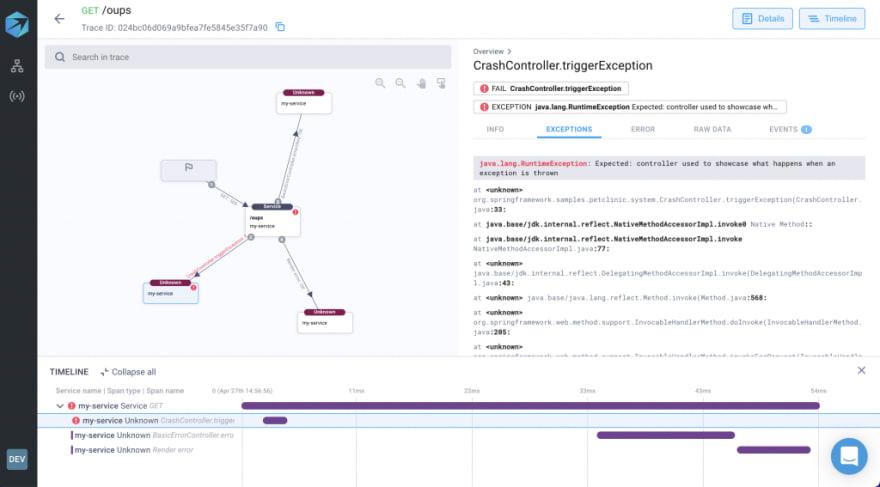This screenshot has height=487, width=880.
Task: Click the BasicErrorController timeline bar
Action: pos(666,435)
